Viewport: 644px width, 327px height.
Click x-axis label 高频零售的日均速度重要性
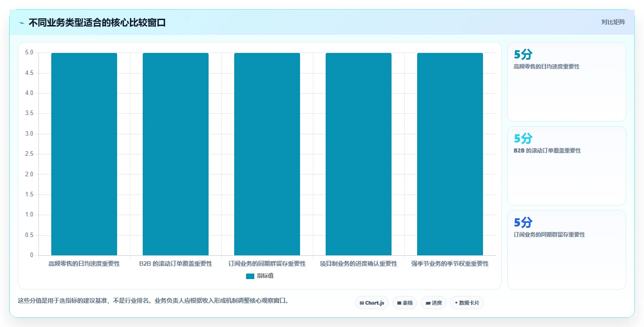pos(84,264)
